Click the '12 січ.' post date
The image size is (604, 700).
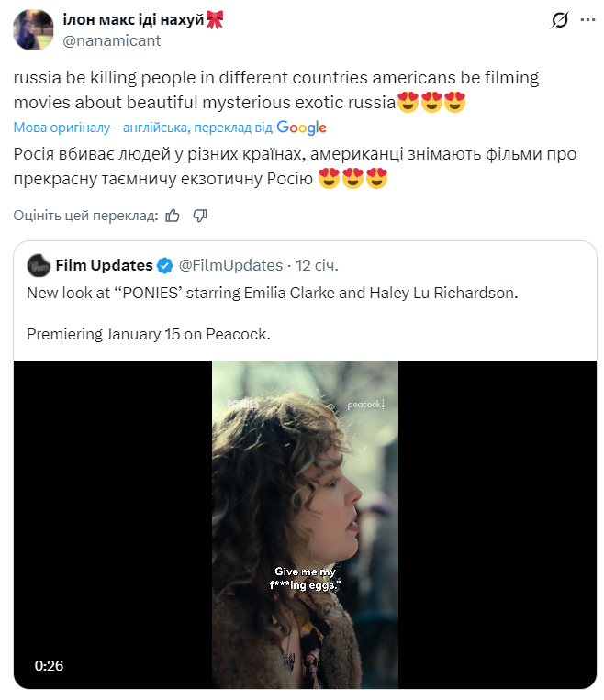click(317, 265)
